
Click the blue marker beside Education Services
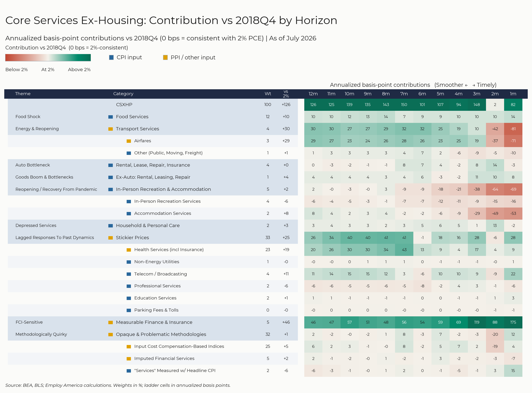129,298
